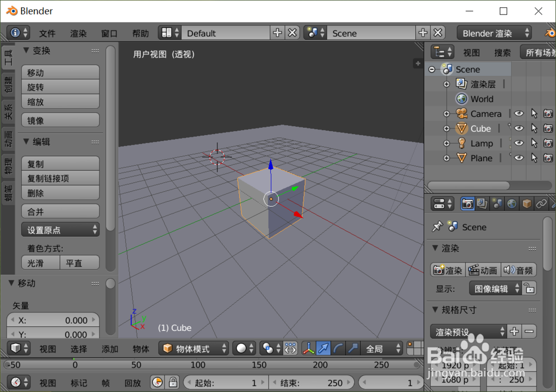Click the screen layout browse icon
Screen dimensions: 556x392
pyautogui.click(x=170, y=33)
